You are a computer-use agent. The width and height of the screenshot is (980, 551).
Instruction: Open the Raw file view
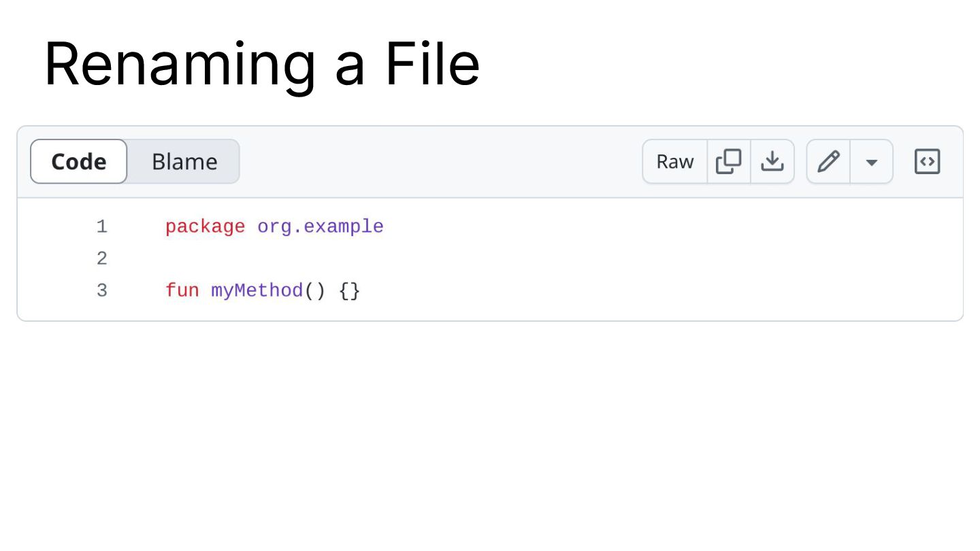tap(675, 162)
